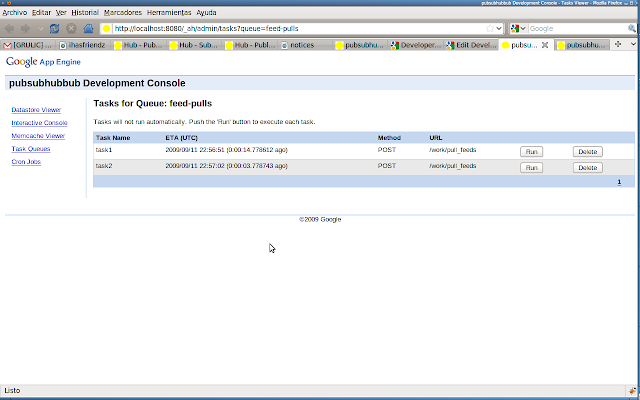Click the search magnifier icon
Image resolution: width=640 pixels, height=400 pixels.
point(631,29)
